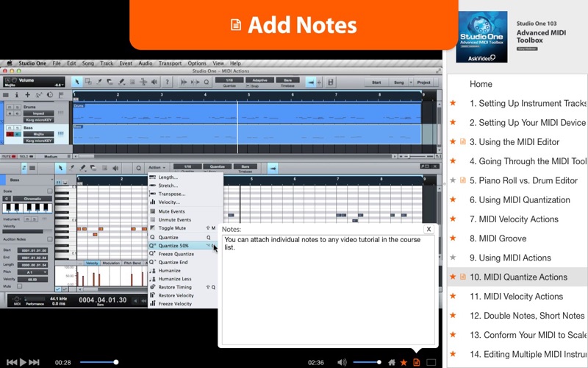Select the Arrow tool in the top Studio One toolbar
The height and width of the screenshot is (368, 588).
point(77,82)
